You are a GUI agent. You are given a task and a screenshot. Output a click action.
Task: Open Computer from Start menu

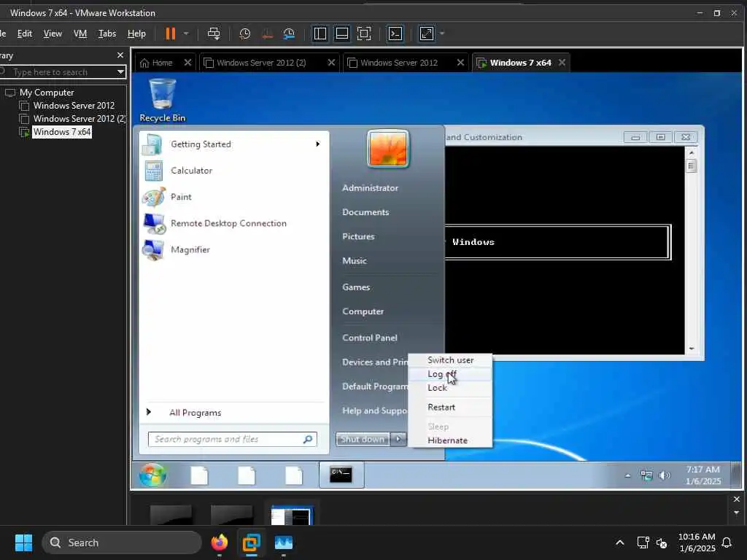click(x=363, y=311)
